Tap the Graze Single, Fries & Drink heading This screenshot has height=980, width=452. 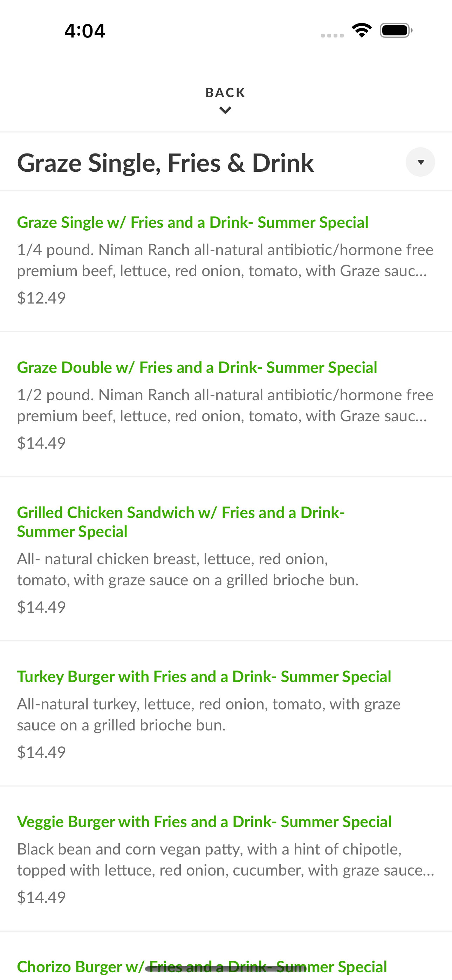[165, 163]
